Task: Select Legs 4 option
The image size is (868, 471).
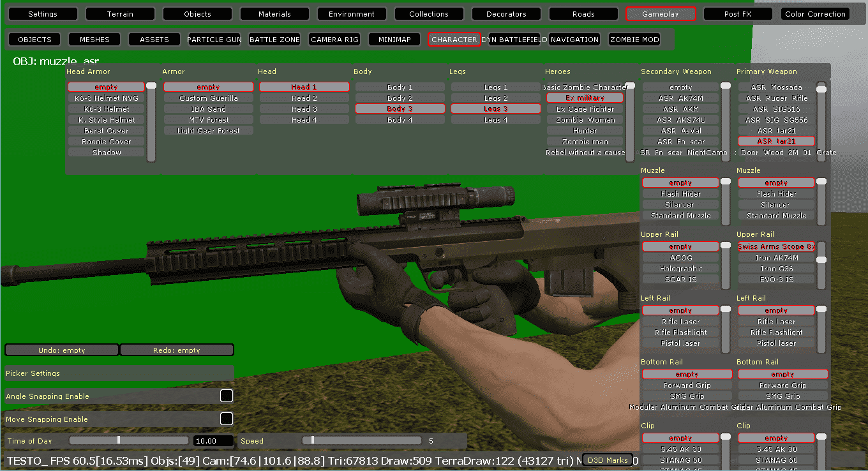Action: pos(496,120)
